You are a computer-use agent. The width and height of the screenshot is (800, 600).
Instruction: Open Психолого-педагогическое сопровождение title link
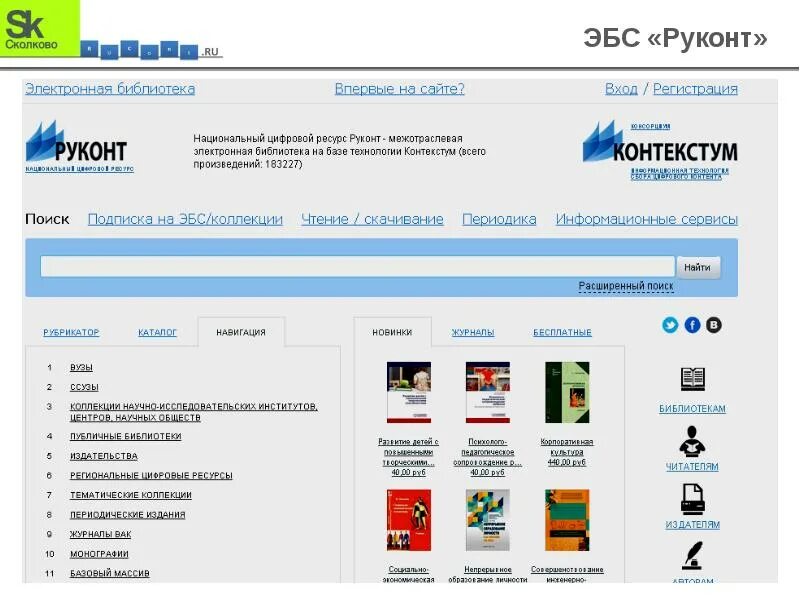click(x=487, y=452)
